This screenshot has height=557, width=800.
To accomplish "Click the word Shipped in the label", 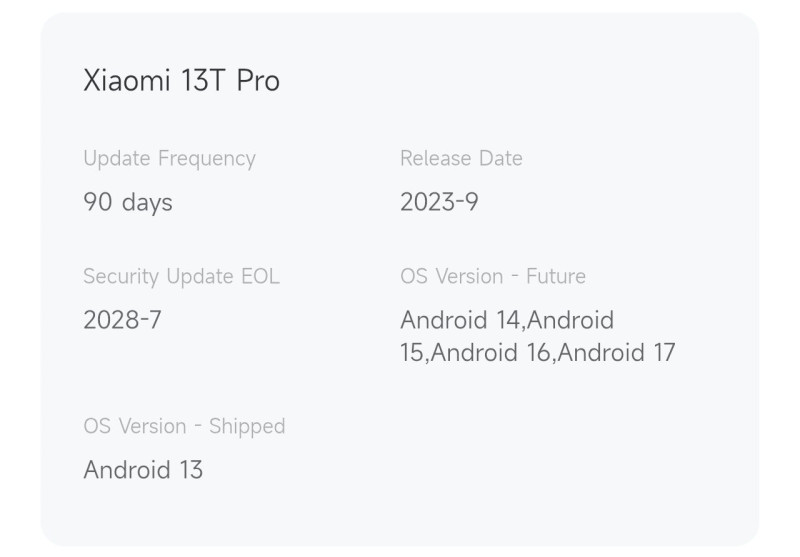I will (x=247, y=426).
